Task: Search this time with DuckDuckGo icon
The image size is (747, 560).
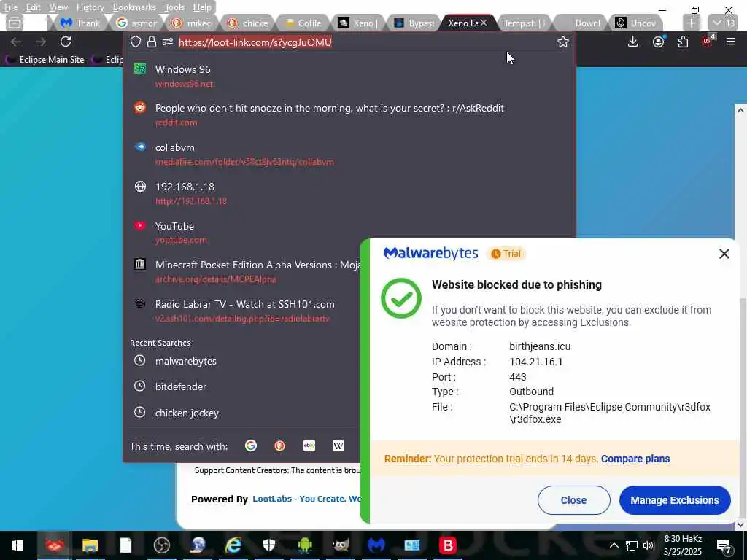Action: tap(279, 446)
